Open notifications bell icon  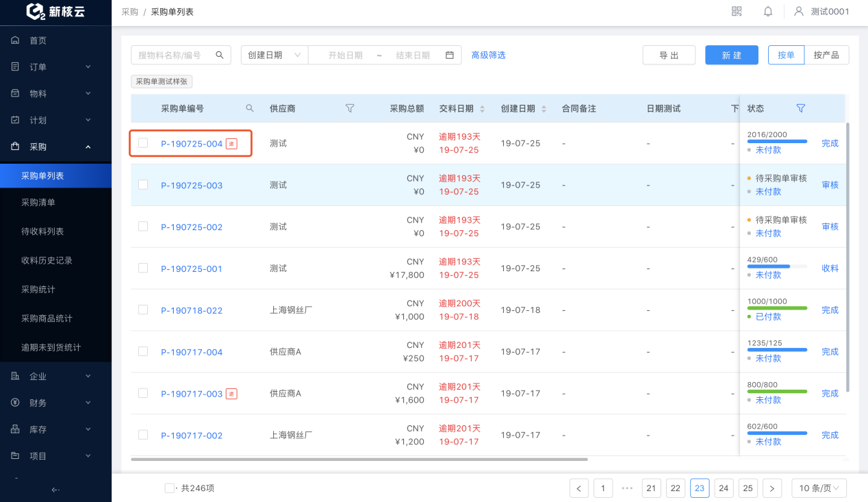pyautogui.click(x=768, y=12)
